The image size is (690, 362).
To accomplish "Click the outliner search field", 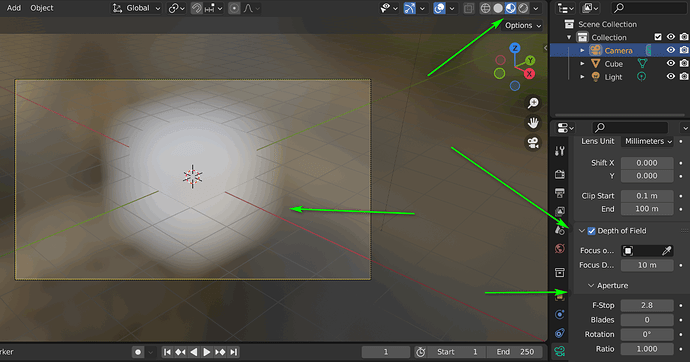I will point(650,8).
